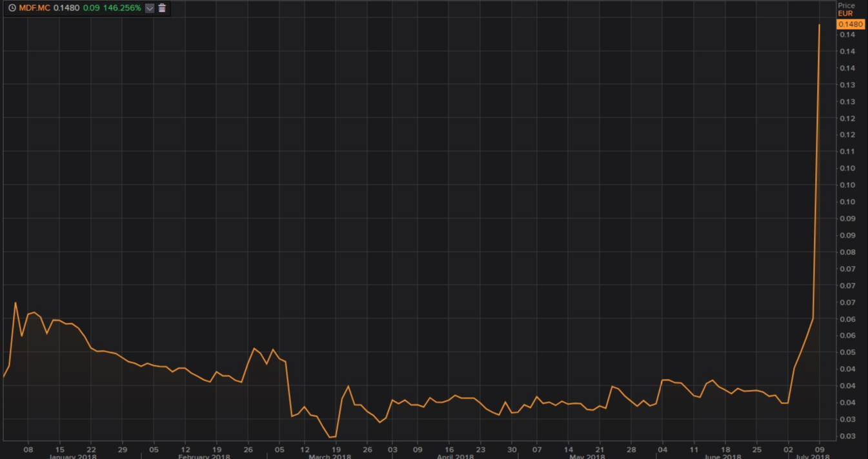Click the May 2018 month label
This screenshot has width=868, height=459.
pyautogui.click(x=586, y=456)
